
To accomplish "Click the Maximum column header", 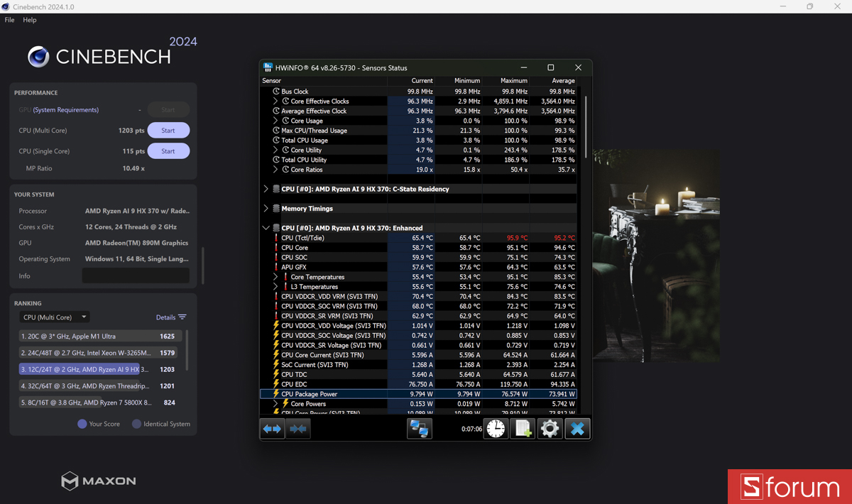I will coord(506,81).
